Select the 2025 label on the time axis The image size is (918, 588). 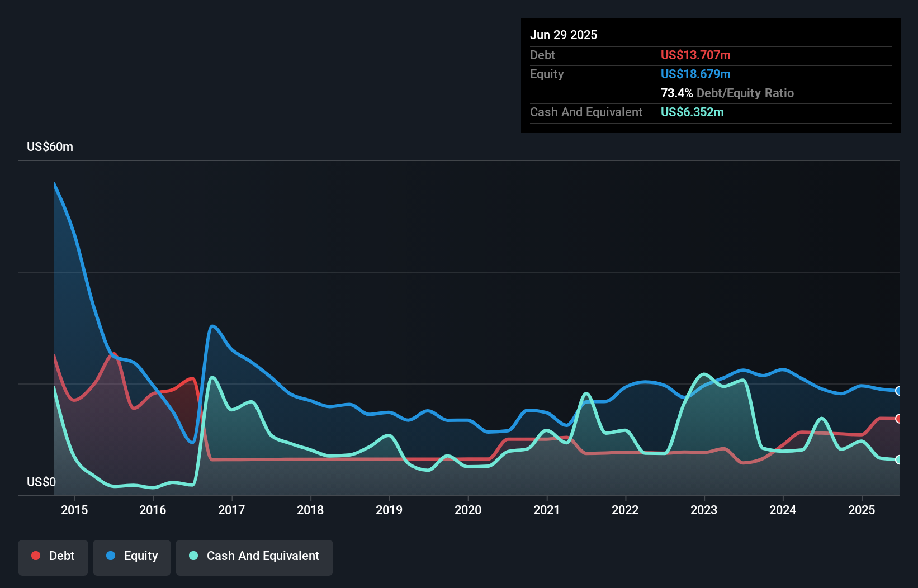[x=862, y=510]
